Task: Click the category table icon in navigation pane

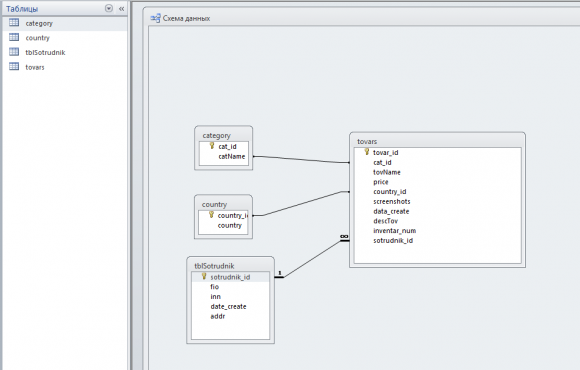Action: pyautogui.click(x=14, y=23)
